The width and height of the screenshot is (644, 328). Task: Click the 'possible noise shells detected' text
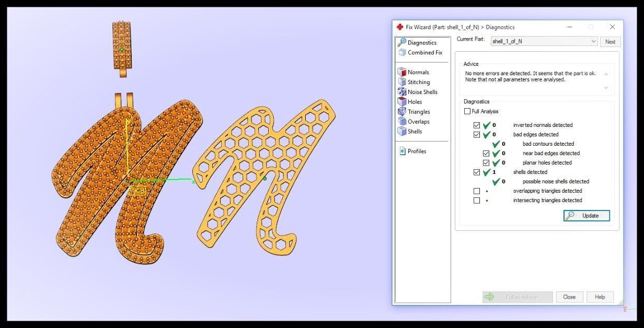coord(556,182)
